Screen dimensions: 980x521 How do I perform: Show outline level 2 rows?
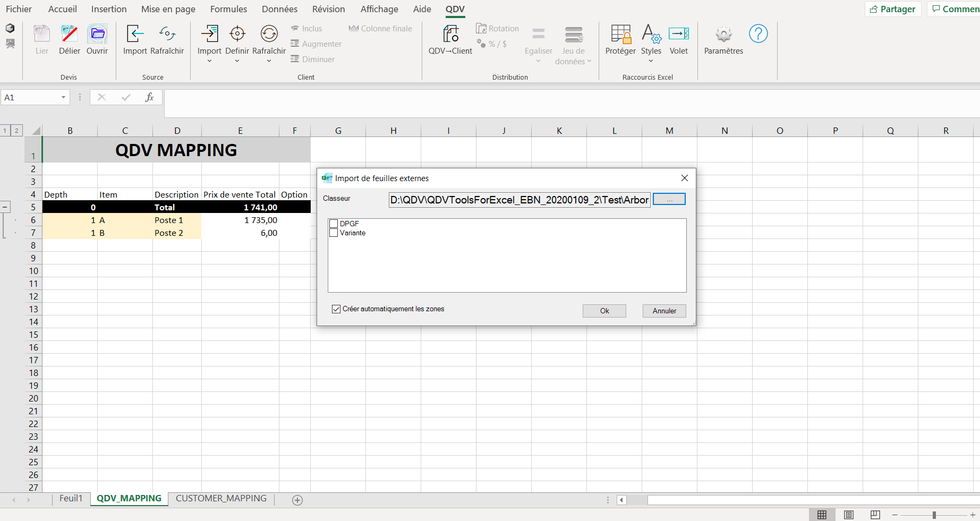[16, 131]
